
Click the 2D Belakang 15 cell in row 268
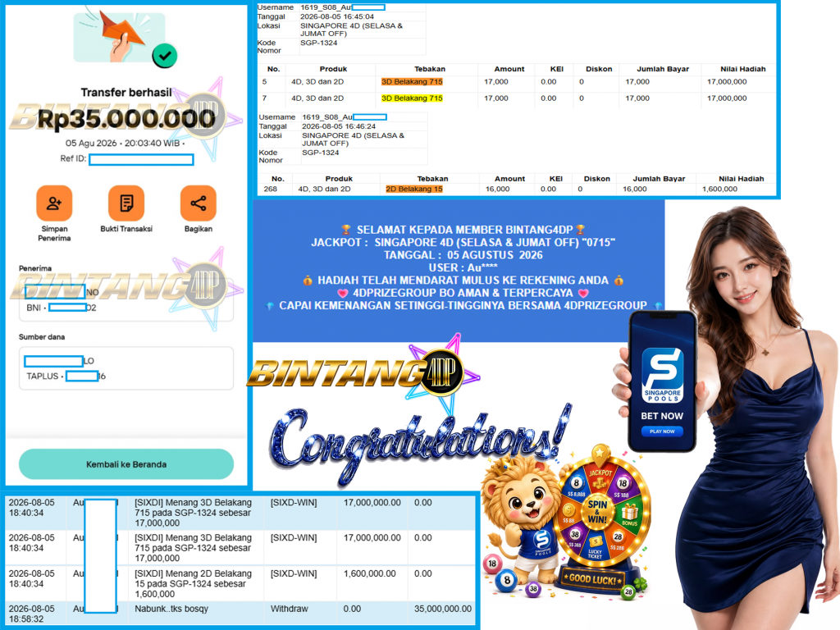[414, 189]
